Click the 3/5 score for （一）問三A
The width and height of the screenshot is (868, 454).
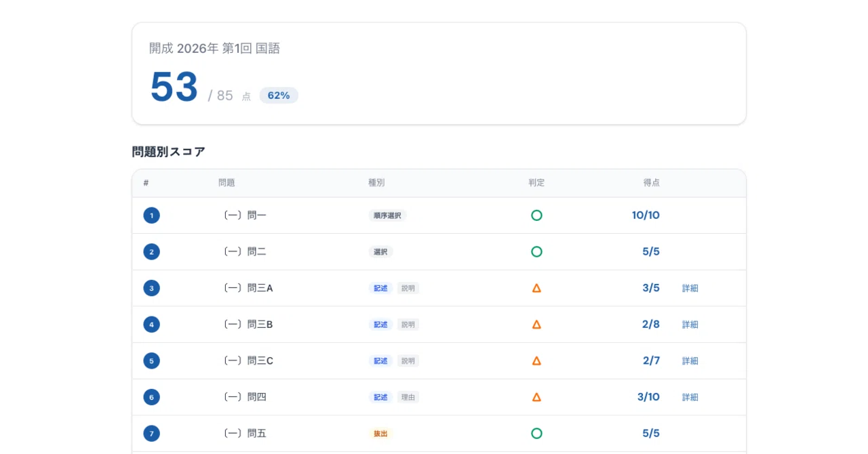click(x=651, y=288)
